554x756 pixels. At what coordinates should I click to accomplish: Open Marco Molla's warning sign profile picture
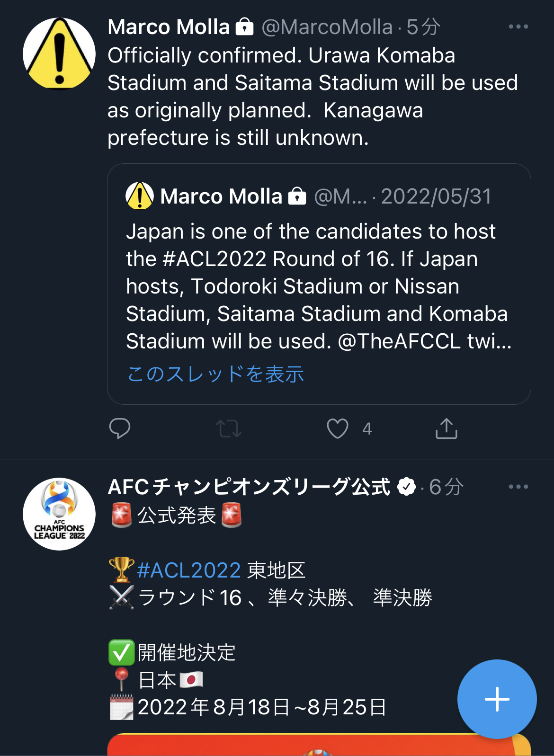[x=59, y=53]
